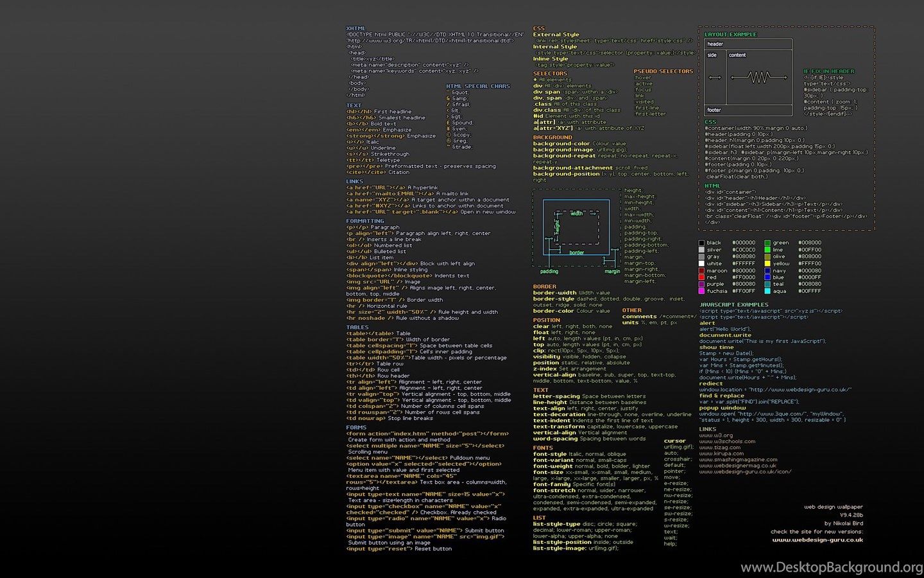The width and height of the screenshot is (924, 578).
Task: Open the www.smashingmagazine.com link
Action: point(738,459)
